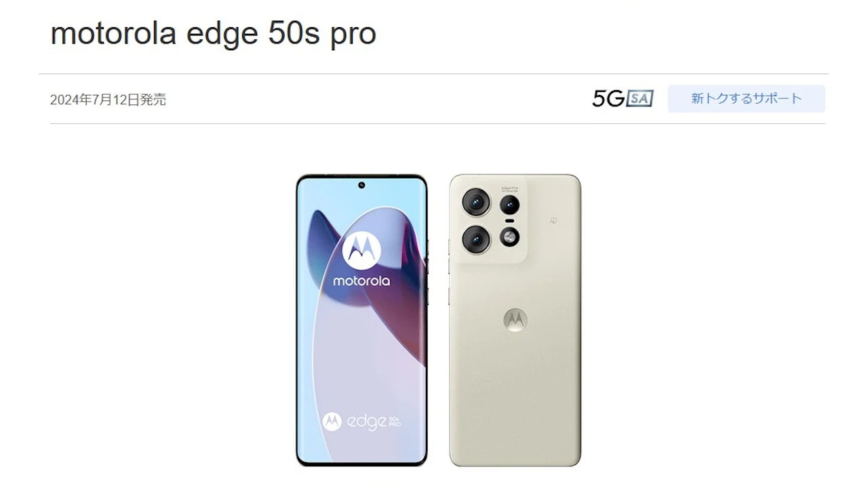Click the square camera bump housing
Screen dimensions: 868x488
pos(492,220)
